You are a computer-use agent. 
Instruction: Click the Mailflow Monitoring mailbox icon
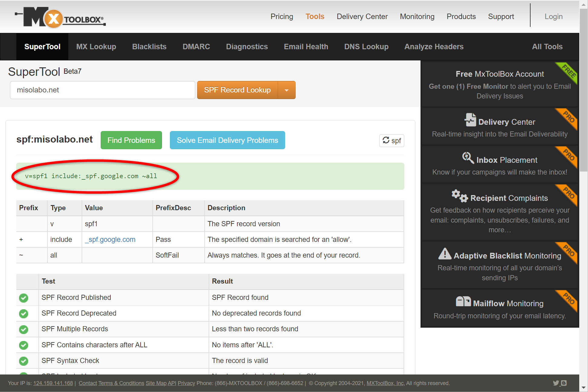[463, 301]
